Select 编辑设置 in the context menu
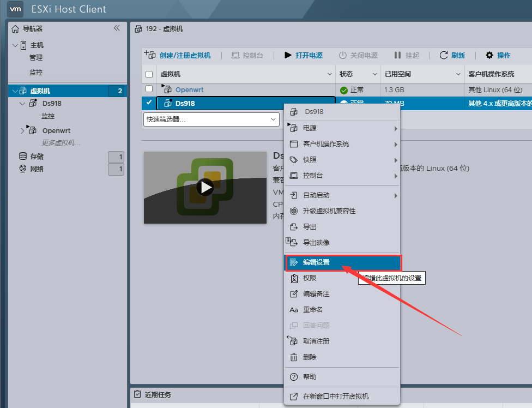This screenshot has height=408, width=532. (342, 262)
